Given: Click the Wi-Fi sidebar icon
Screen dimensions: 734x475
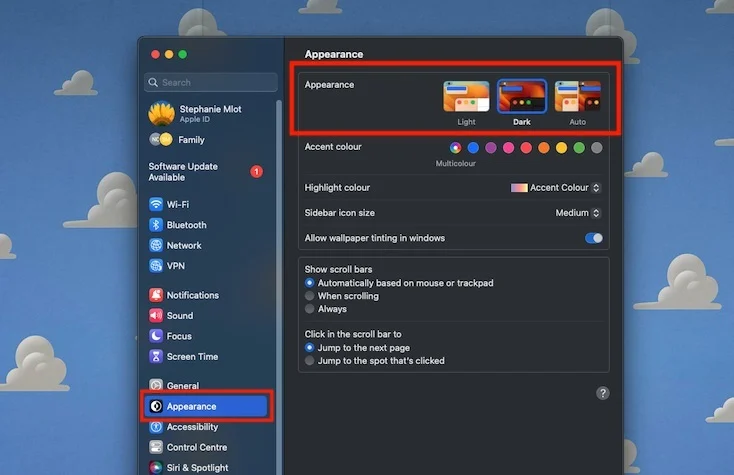Looking at the screenshot, I should [x=156, y=205].
